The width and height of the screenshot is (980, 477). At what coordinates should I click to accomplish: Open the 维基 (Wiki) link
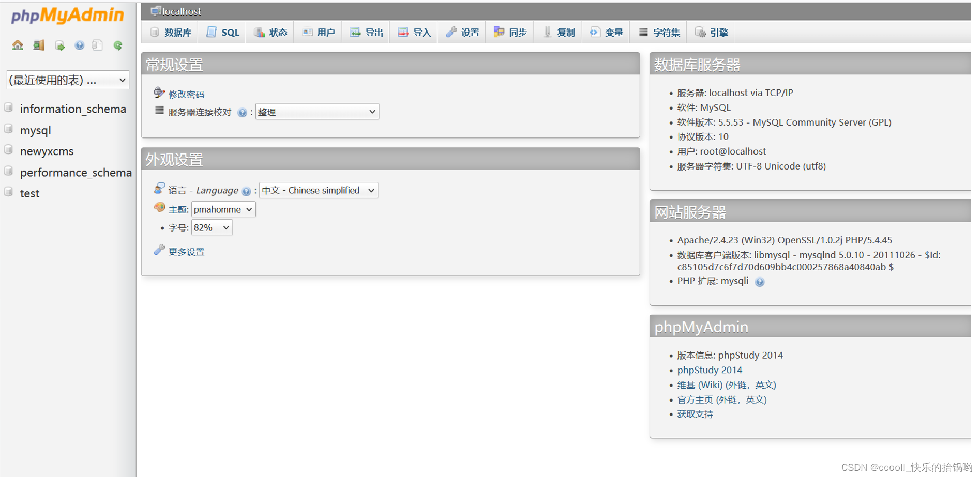coord(727,385)
